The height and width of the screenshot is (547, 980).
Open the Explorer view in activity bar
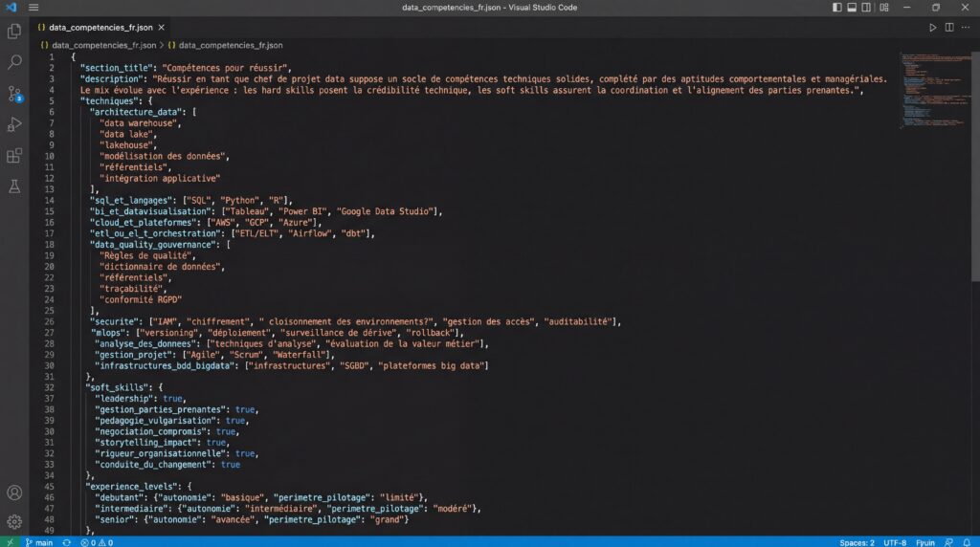(x=14, y=32)
